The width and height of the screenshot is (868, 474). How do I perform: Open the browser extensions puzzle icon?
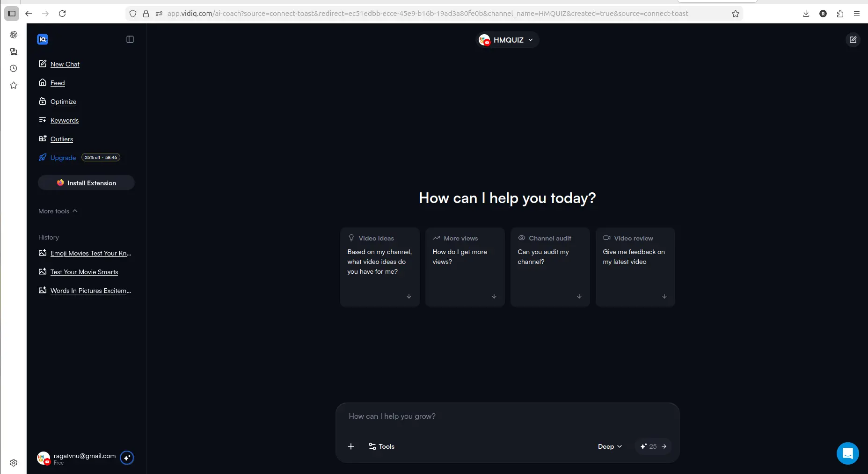tap(840, 14)
